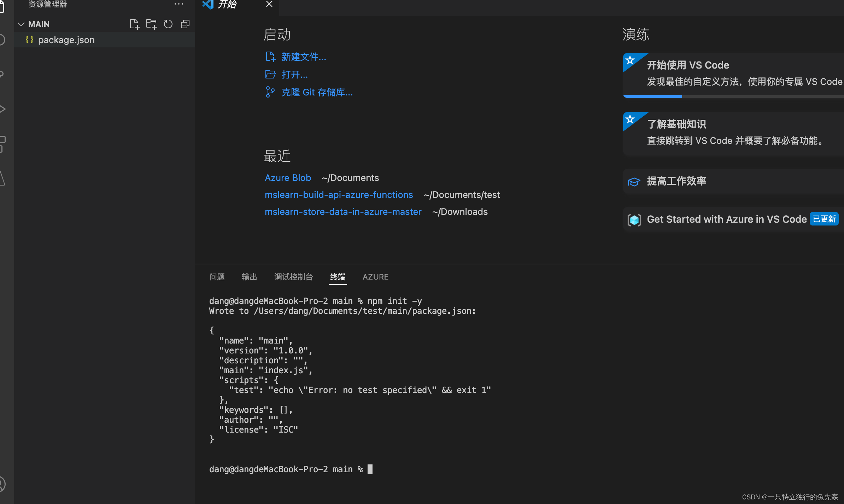Switch to the 问题 panel tab
Screen dimensions: 844x504
click(x=217, y=277)
